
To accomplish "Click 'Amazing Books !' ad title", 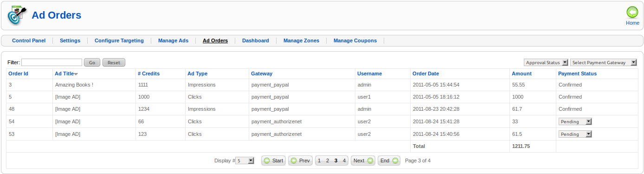I will [x=74, y=85].
